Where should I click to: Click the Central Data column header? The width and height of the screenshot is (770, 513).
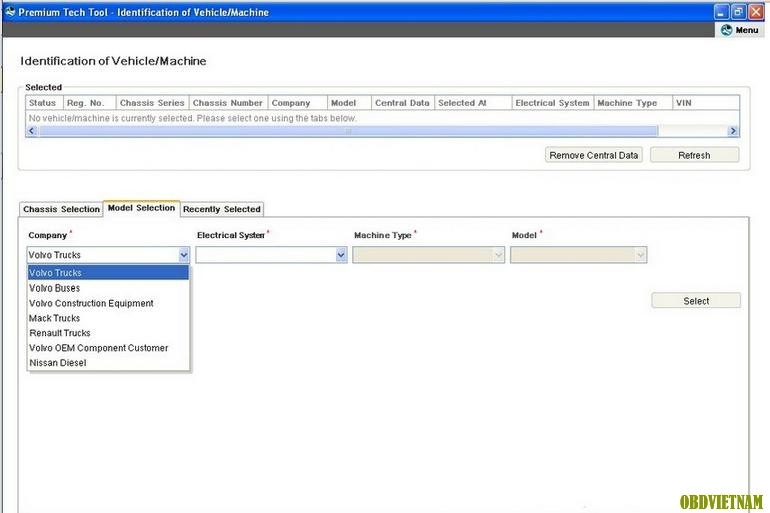point(403,103)
